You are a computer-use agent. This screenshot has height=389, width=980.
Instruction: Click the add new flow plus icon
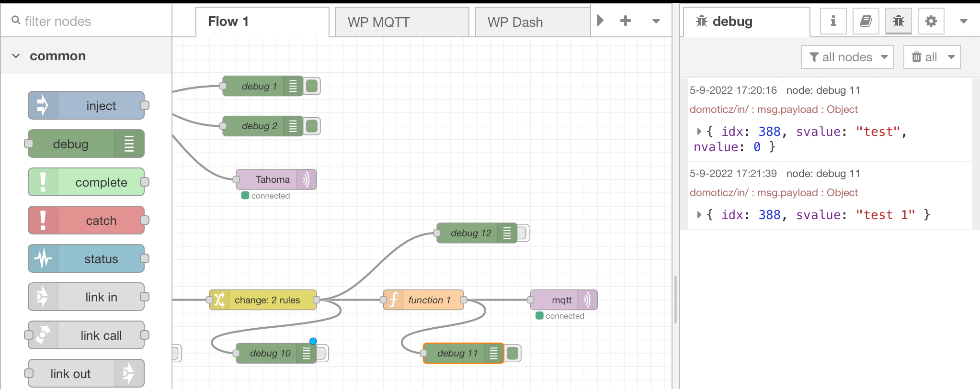click(625, 21)
